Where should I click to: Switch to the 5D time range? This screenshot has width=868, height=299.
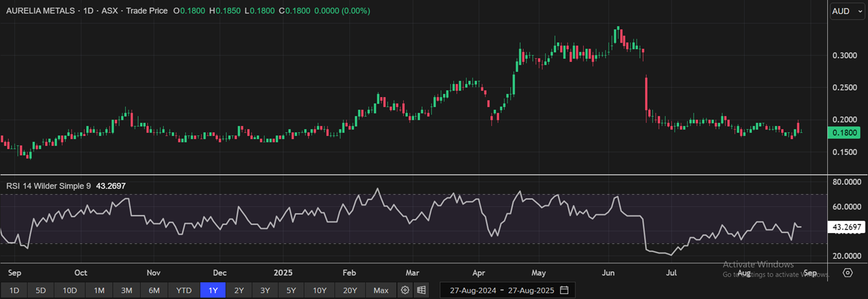(x=40, y=290)
